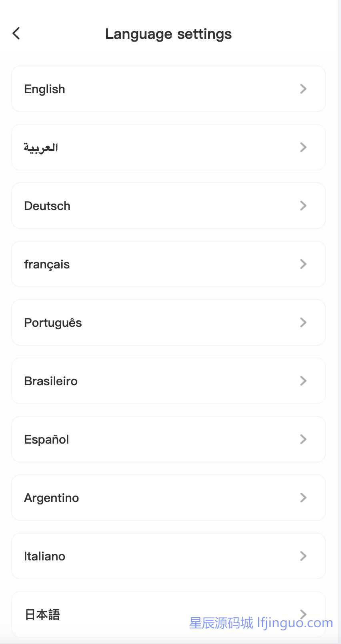
Task: Click the chevron icon on Português row
Action: [303, 322]
